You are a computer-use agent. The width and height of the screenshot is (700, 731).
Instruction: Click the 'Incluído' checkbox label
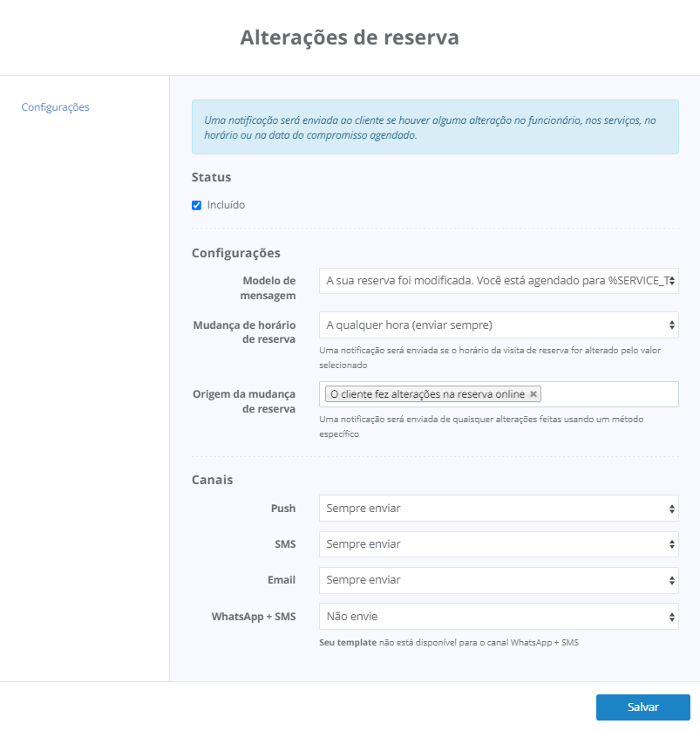click(x=226, y=205)
